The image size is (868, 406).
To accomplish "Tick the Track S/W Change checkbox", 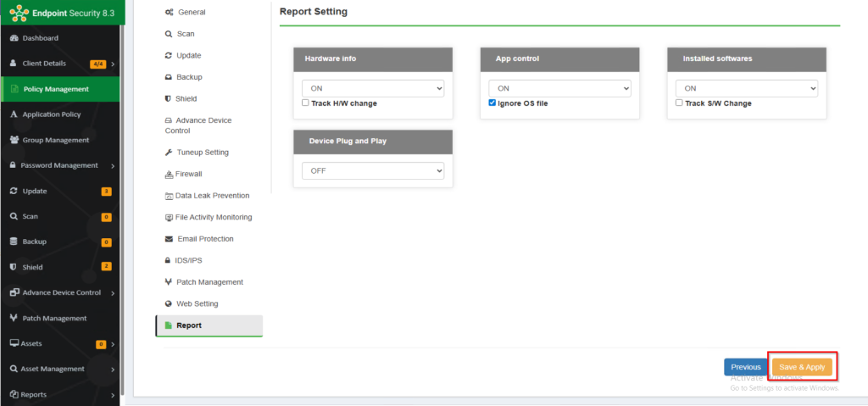I will [x=679, y=103].
